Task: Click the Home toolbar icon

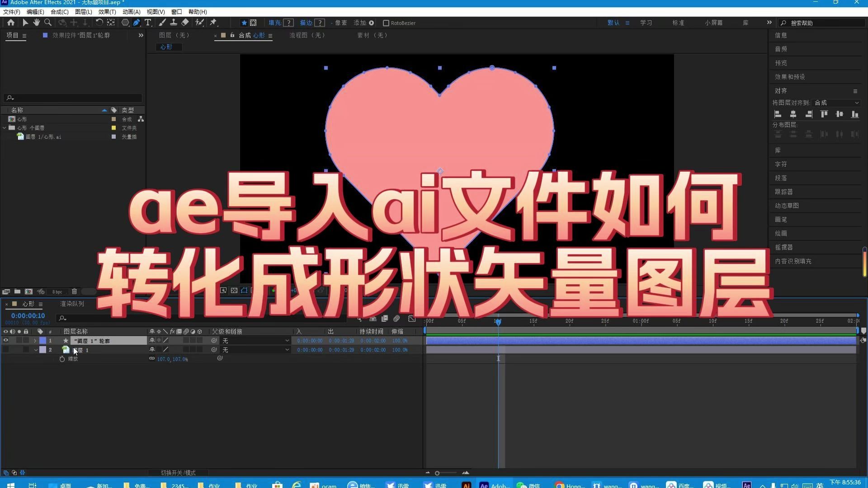Action: [10, 23]
